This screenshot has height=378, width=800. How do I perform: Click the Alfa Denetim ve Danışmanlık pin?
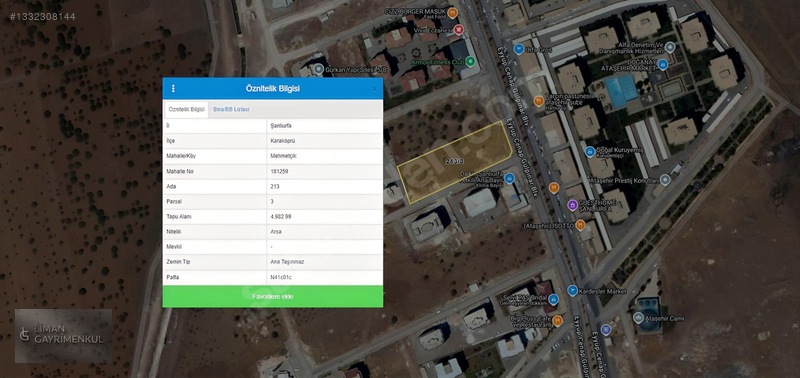(x=670, y=47)
